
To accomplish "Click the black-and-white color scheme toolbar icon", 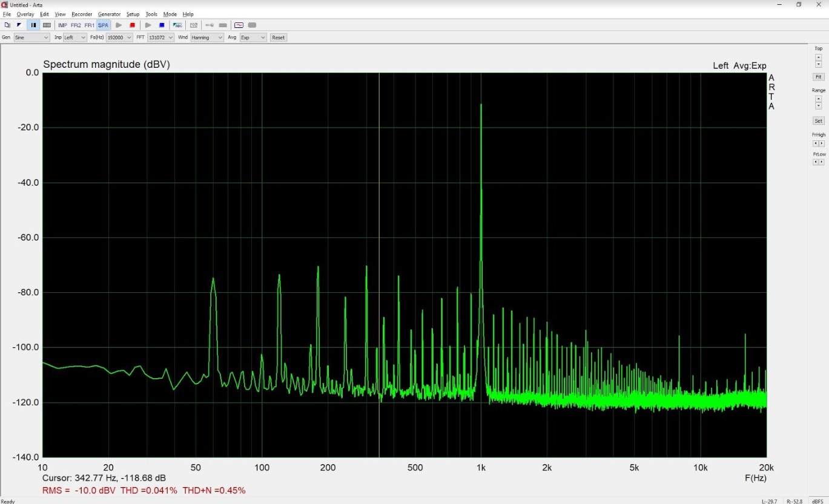I will pyautogui.click(x=19, y=25).
